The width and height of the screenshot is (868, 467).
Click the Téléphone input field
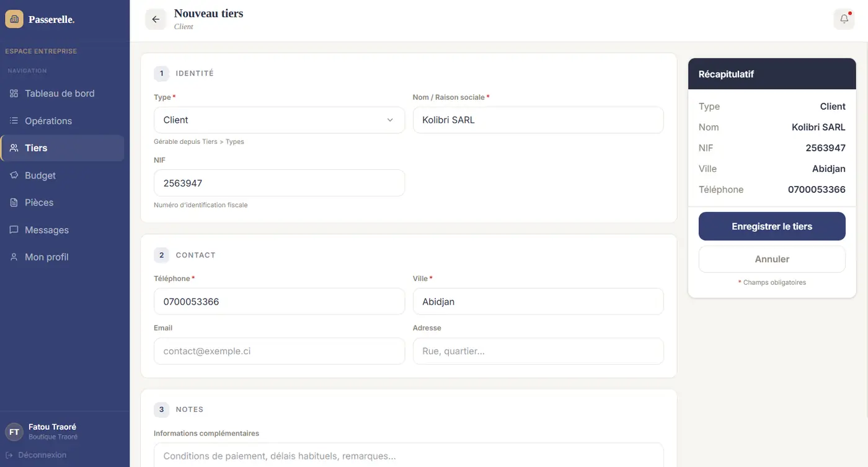279,301
